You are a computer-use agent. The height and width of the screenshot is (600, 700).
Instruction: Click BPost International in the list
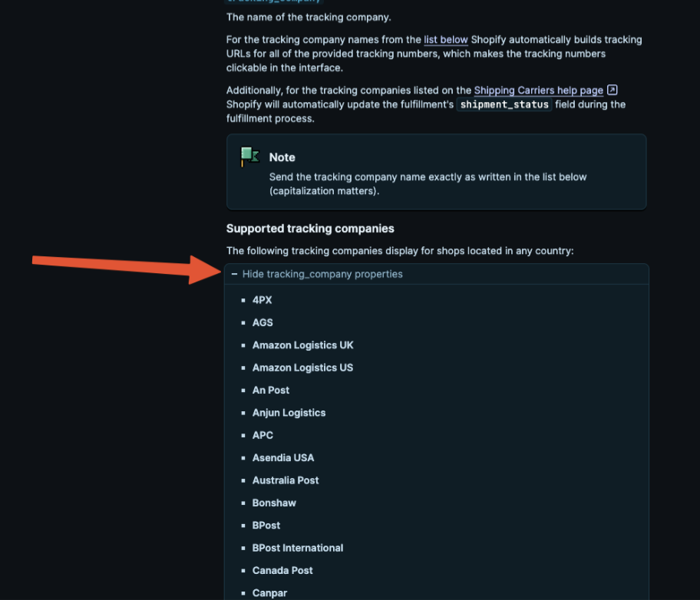298,548
